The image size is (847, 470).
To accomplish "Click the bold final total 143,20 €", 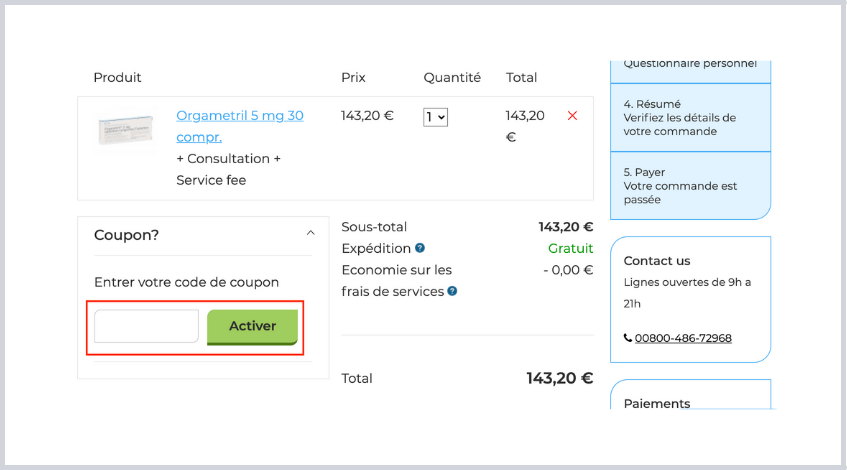I will [560, 378].
